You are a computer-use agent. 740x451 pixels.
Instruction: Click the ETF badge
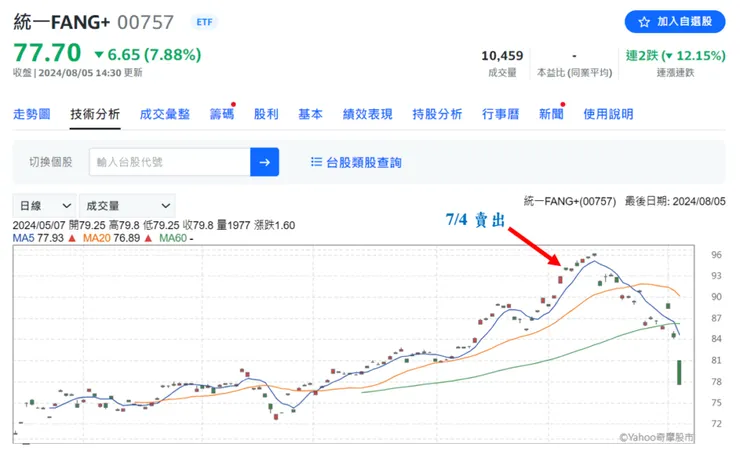pos(204,22)
